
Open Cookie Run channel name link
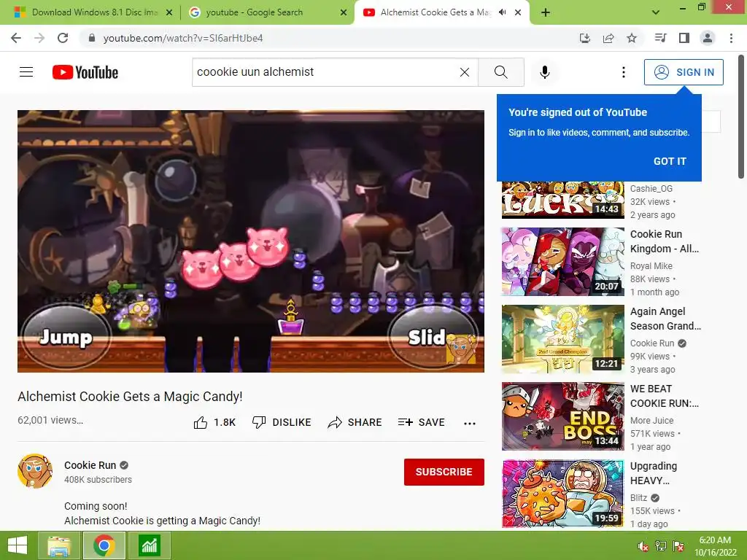90,465
